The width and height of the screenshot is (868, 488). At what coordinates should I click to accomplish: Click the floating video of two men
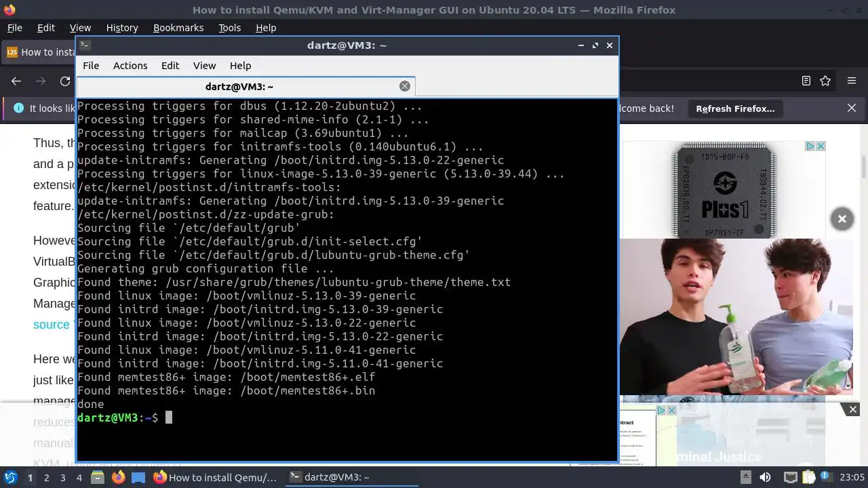point(736,317)
